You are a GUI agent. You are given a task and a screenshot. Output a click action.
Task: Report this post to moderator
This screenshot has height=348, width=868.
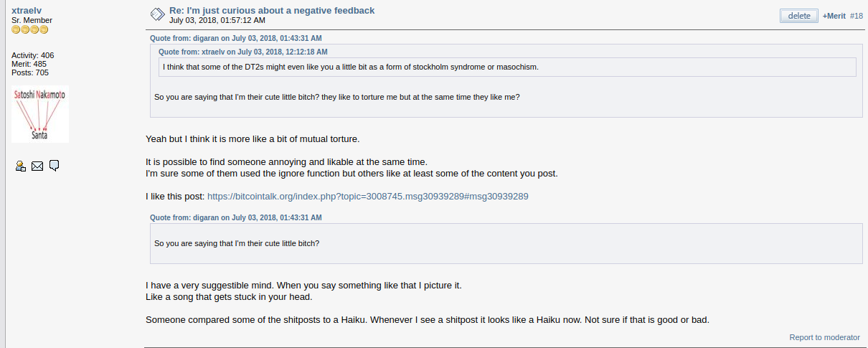coord(824,337)
